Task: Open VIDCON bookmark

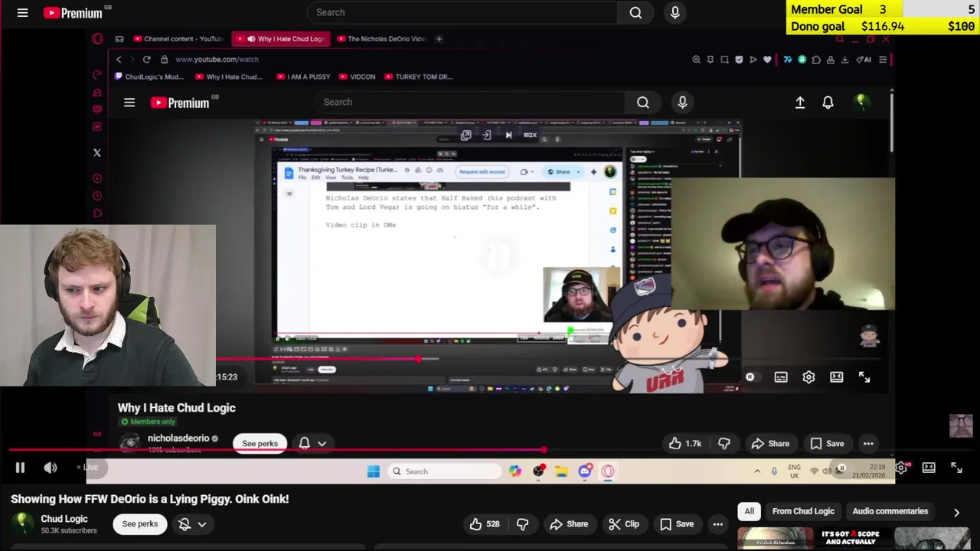Action: pos(358,77)
